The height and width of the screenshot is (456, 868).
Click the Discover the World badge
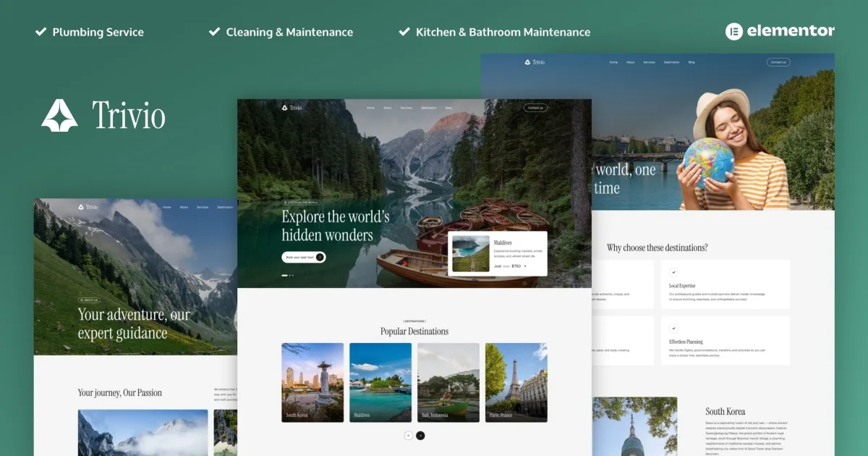pyautogui.click(x=301, y=203)
